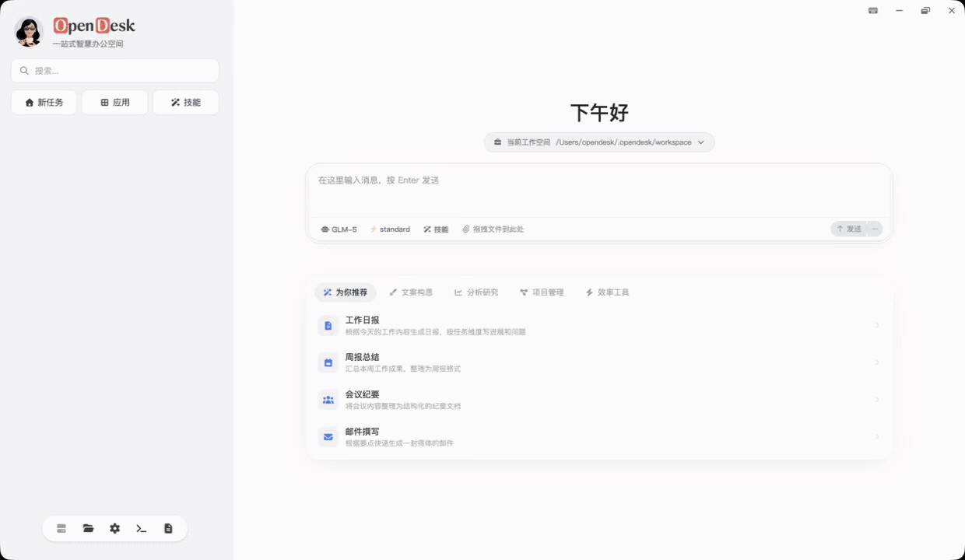This screenshot has width=965, height=560.
Task: Click the 邮件撰写 envelope icon
Action: pyautogui.click(x=328, y=437)
